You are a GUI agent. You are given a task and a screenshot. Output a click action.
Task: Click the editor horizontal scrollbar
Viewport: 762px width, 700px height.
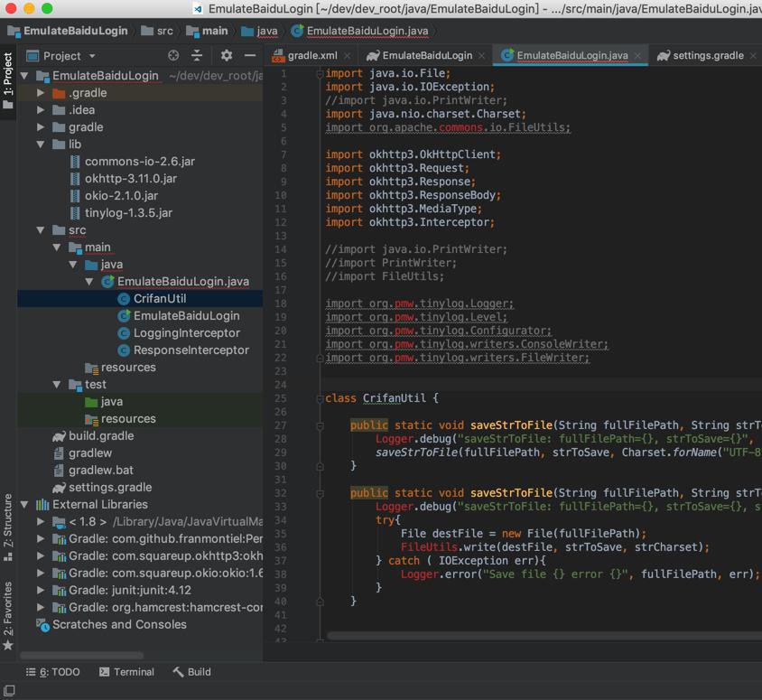pyautogui.click(x=544, y=636)
